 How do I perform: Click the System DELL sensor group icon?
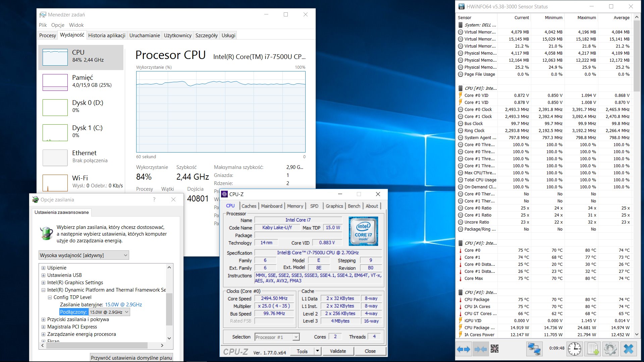[x=461, y=25]
